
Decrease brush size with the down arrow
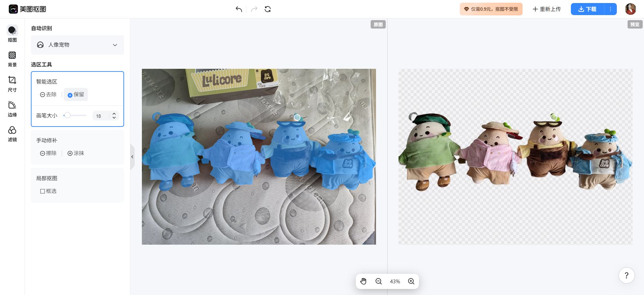pos(114,118)
